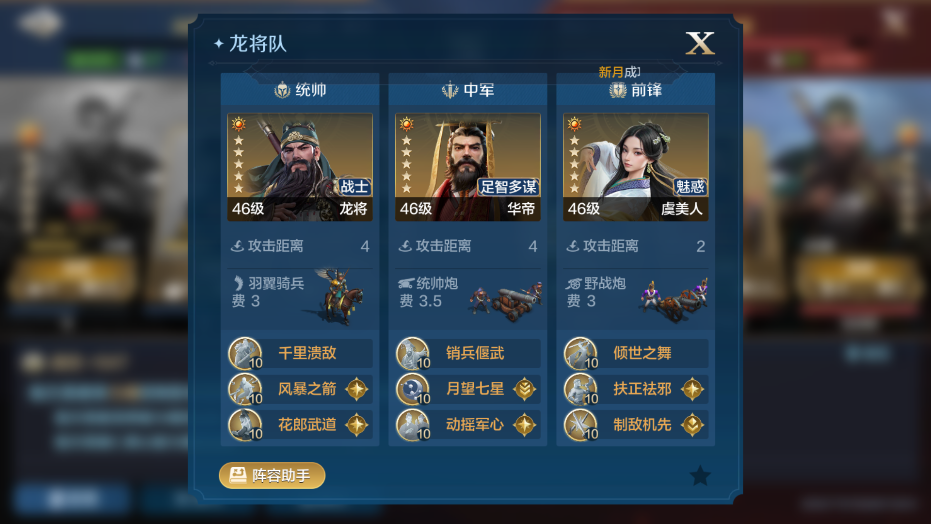
Task: Click the gold badge beside 扶正祛邪
Action: (692, 389)
